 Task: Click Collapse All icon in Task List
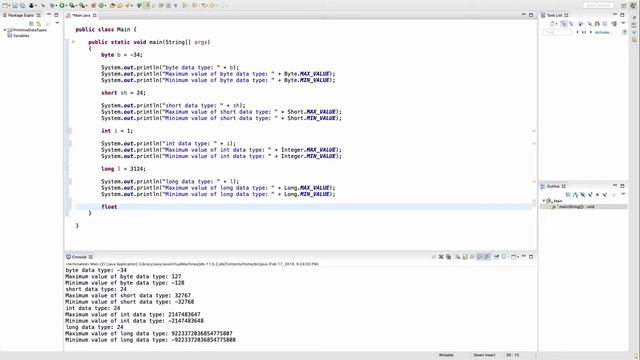pyautogui.click(x=605, y=24)
